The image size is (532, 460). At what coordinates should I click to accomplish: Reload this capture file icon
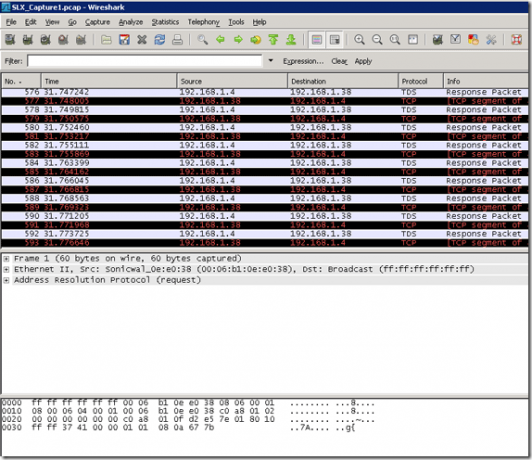[159, 40]
